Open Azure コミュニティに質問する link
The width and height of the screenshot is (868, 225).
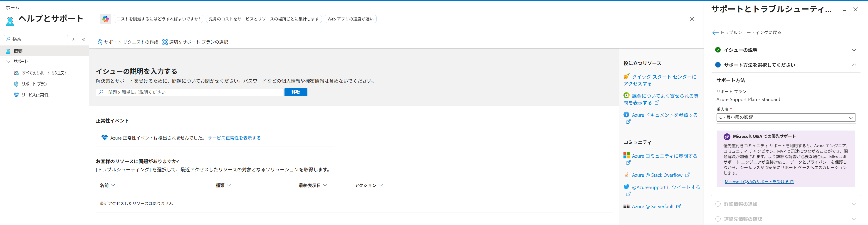point(665,156)
